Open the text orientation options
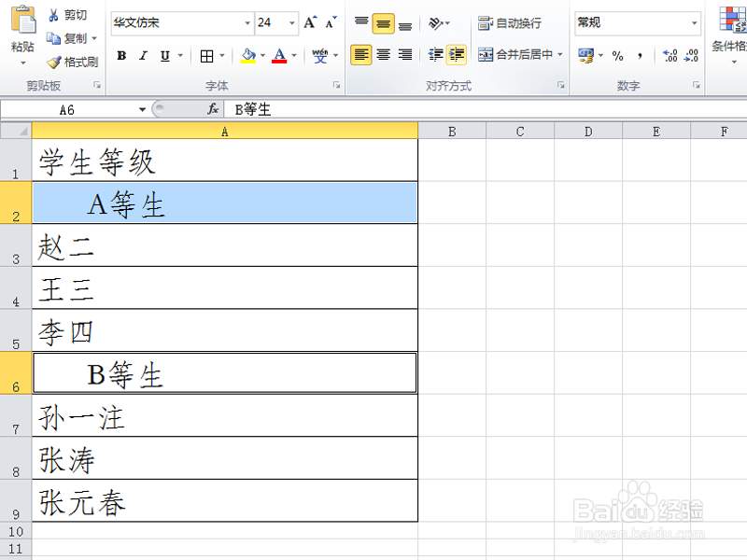747x560 pixels. (x=439, y=22)
